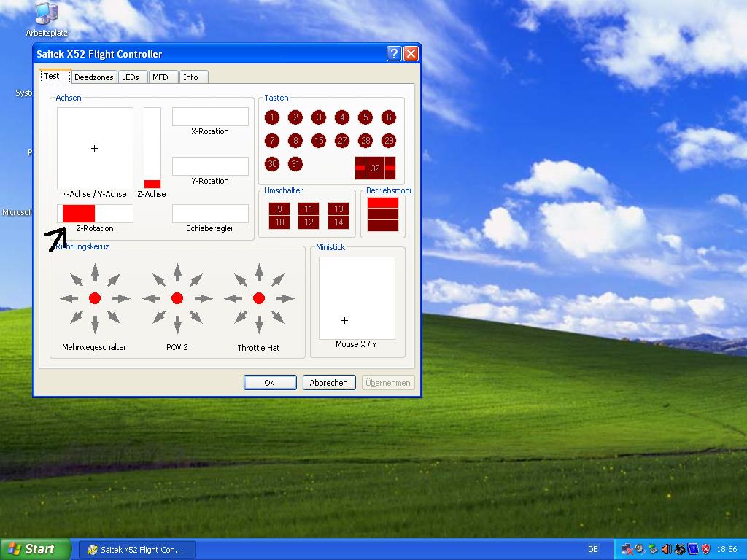This screenshot has height=560, width=747.
Task: Click the up arrow of Mehrwegeschalter hat
Action: tap(95, 273)
